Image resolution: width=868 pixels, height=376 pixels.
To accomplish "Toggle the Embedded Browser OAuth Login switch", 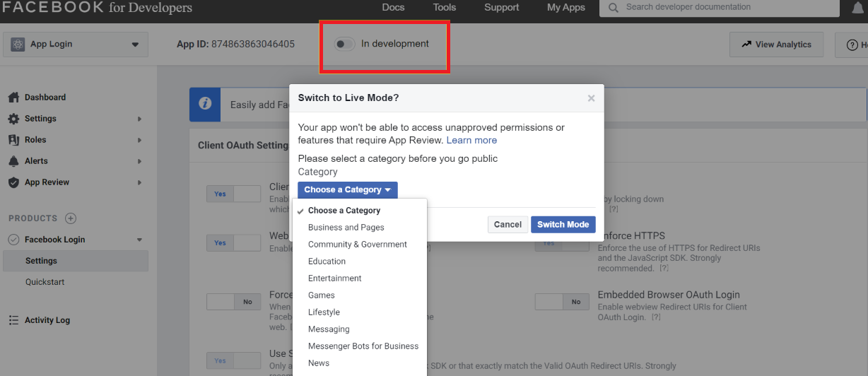I will [562, 302].
